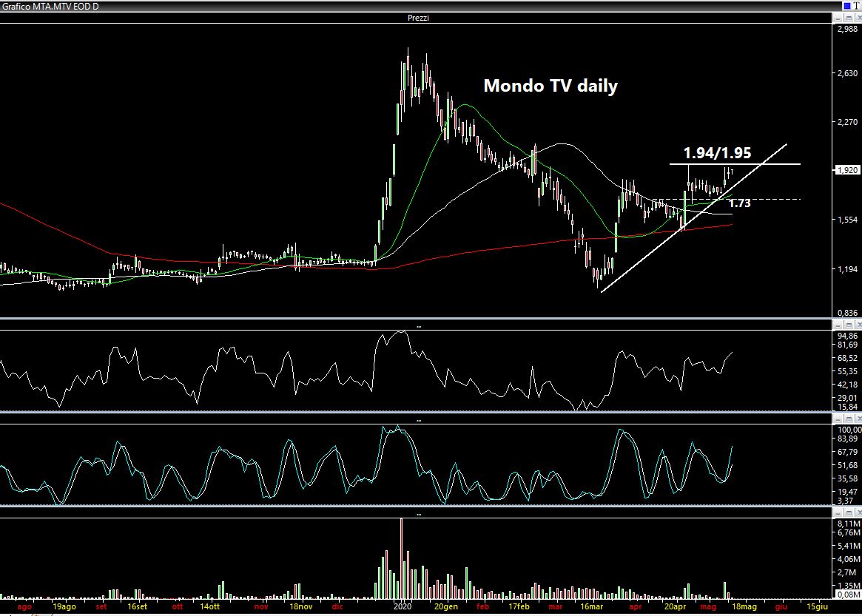Click the 18nov date label on time axis
This screenshot has width=862, height=616.
pos(300,606)
